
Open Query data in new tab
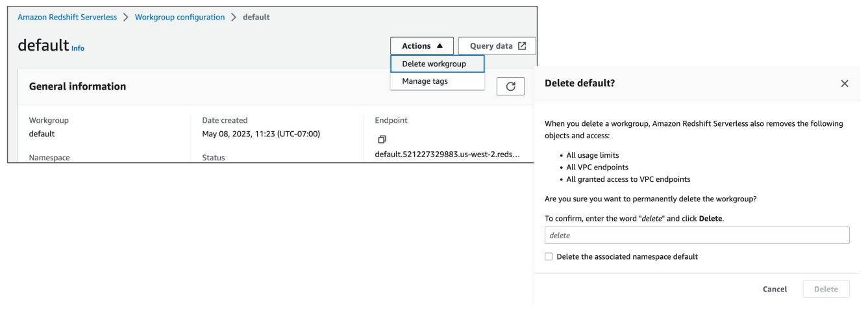497,46
